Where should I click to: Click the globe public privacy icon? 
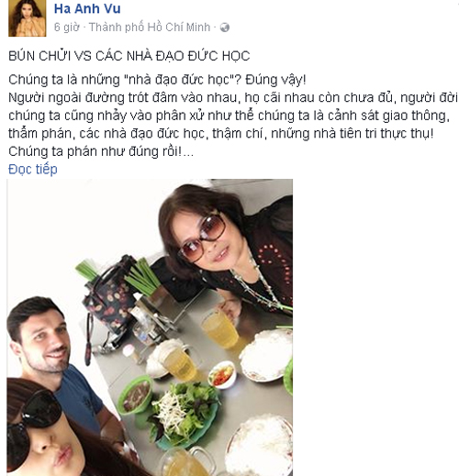pyautogui.click(x=225, y=28)
